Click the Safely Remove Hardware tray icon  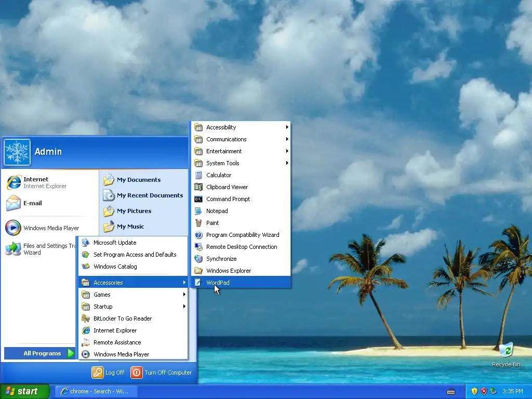[494, 392]
